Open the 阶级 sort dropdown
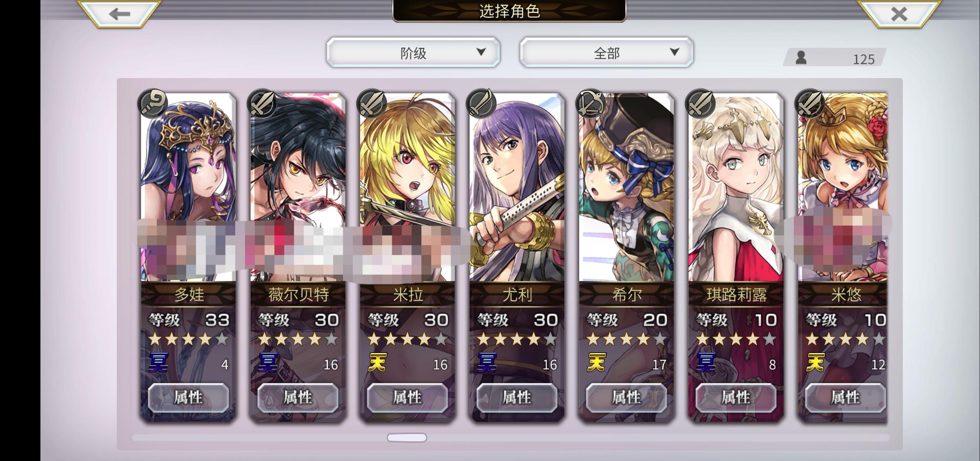Screen dimensions: 980x461 [x=413, y=52]
